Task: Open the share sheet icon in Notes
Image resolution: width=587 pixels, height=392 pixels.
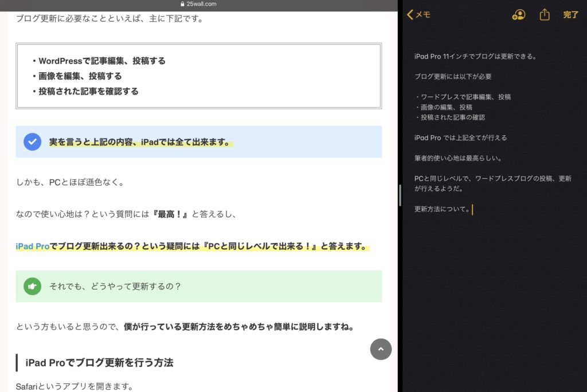Action: coord(545,14)
